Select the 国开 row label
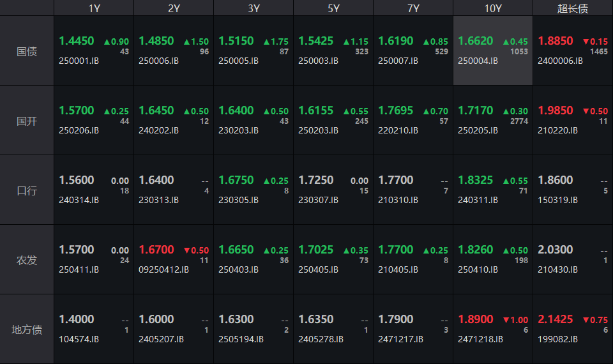Viewport: 613px width, 364px height. coord(27,121)
